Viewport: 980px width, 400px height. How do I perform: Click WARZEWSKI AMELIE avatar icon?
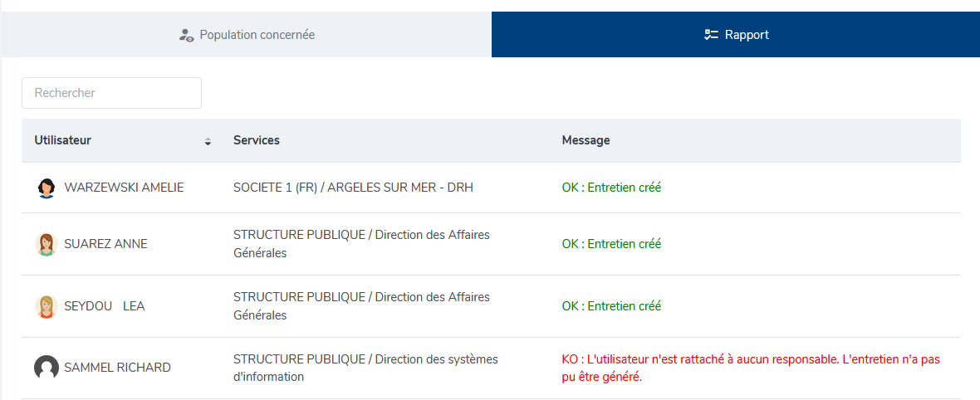point(47,188)
